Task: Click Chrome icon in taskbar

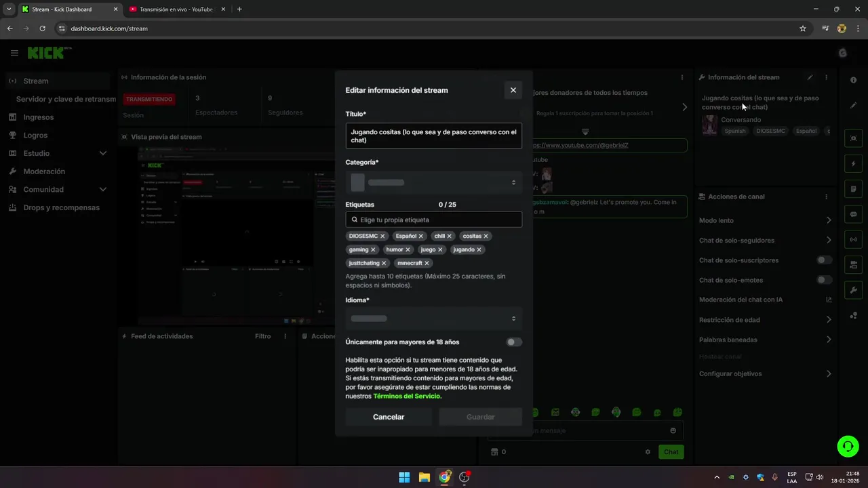Action: (x=445, y=477)
